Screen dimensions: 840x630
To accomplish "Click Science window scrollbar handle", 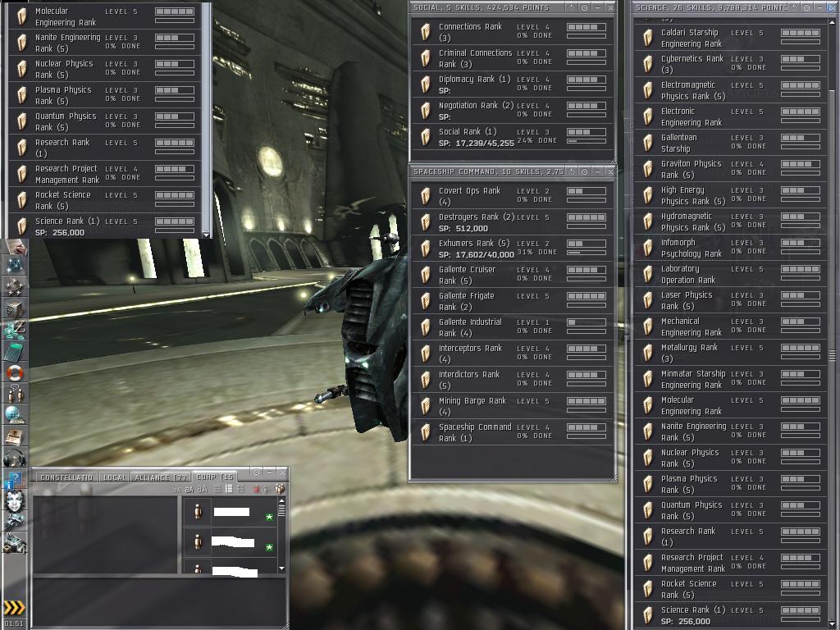I will click(x=832, y=356).
